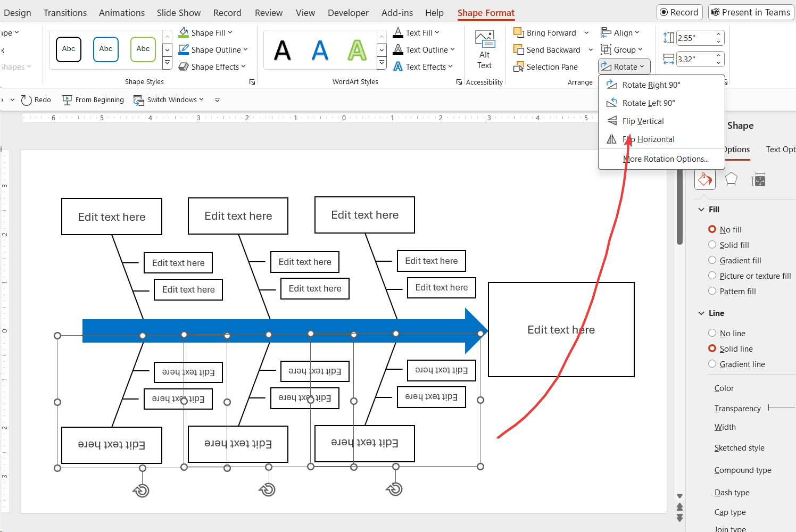Select the blue outline Abc shape style
This screenshot has height=532, width=796.
pos(106,49)
